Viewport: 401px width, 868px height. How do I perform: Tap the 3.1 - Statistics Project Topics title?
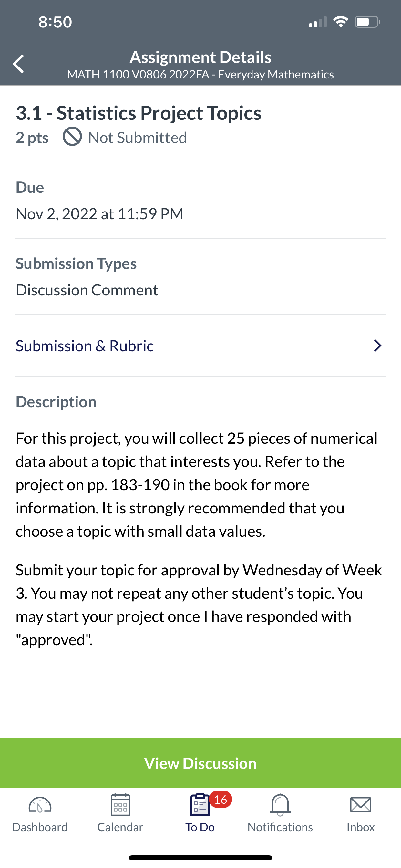[139, 113]
